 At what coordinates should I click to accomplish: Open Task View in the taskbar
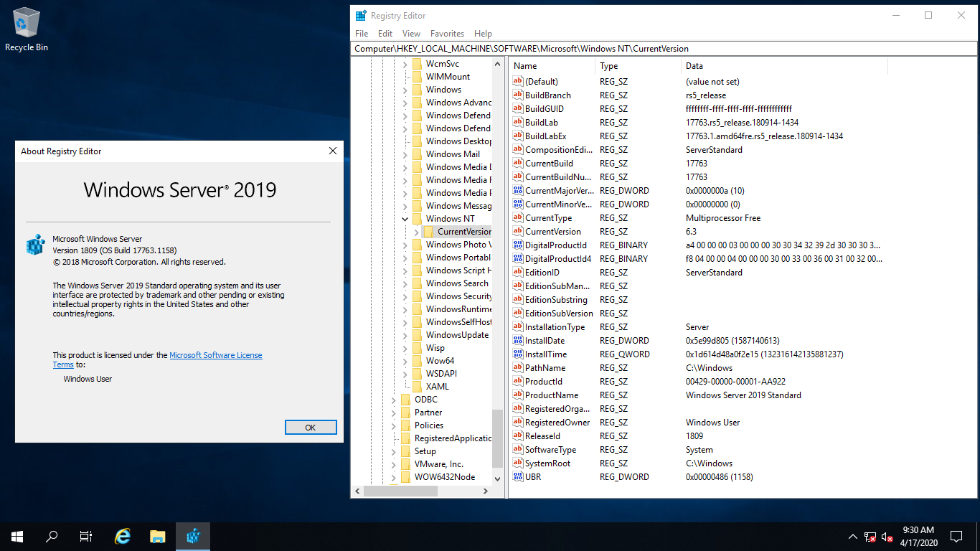pos(86,536)
